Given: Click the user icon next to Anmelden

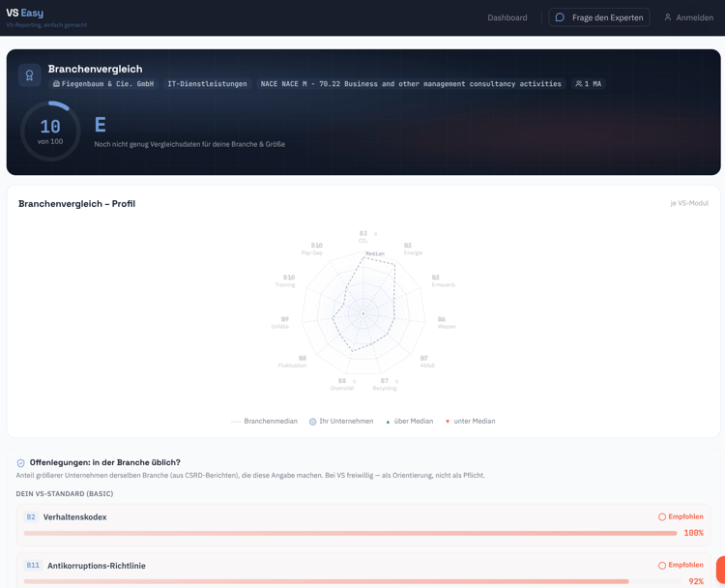Looking at the screenshot, I should 668,17.
